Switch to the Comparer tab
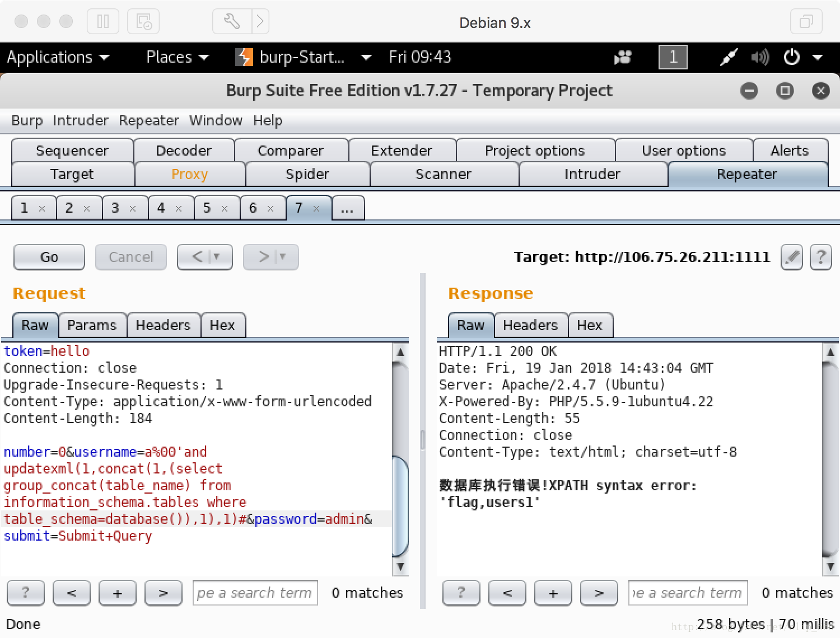The height and width of the screenshot is (638, 840). [291, 151]
